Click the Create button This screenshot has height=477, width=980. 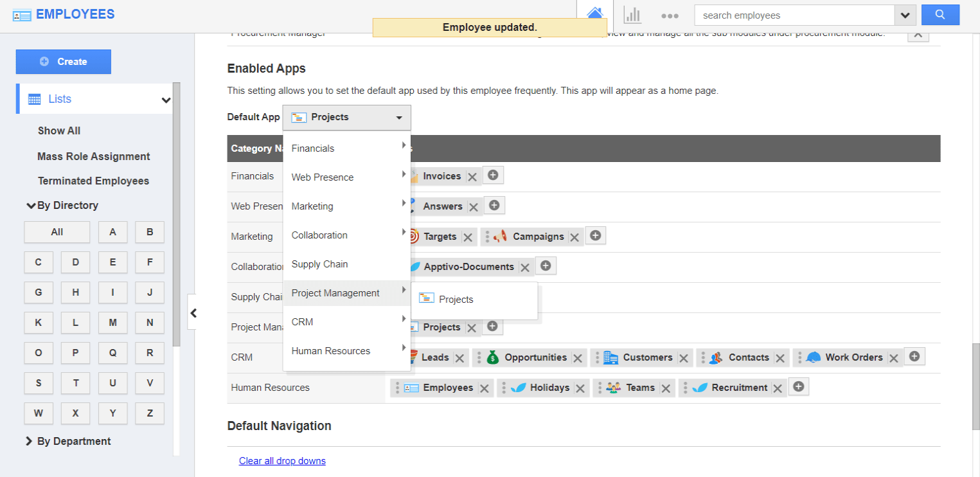click(x=64, y=62)
